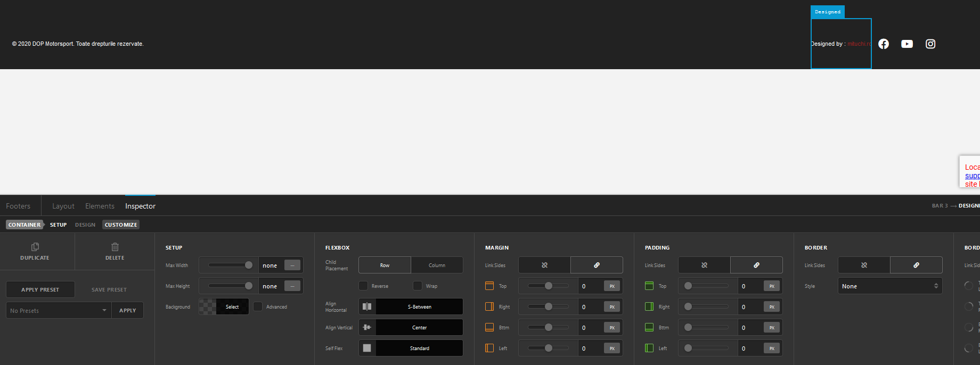
Task: Switch to the Layout tab
Action: coord(63,206)
